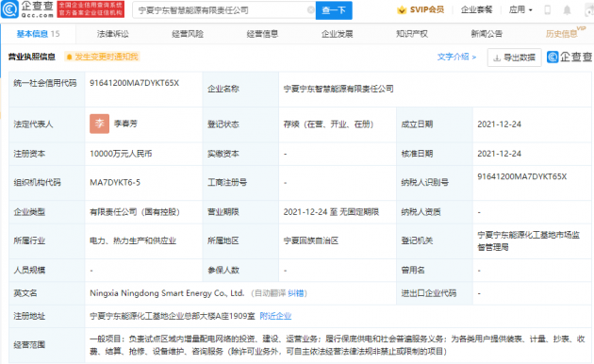Open 附近企业 link beside address
Viewport: 594px width, 364px height.
(275, 316)
